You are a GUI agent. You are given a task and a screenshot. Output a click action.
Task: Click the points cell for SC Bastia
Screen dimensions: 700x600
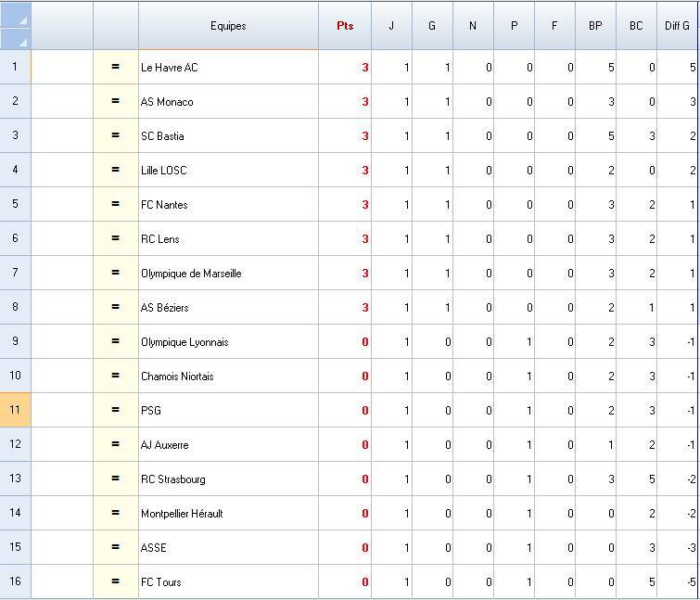coord(345,136)
